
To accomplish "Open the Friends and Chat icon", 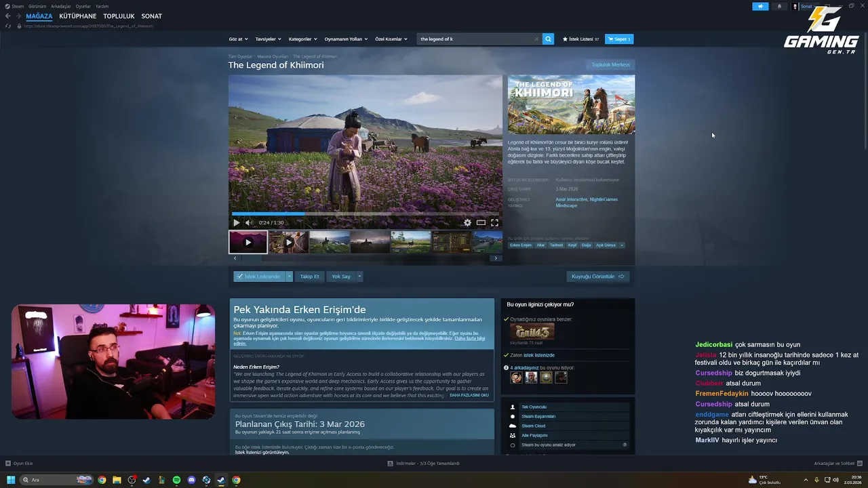I will click(859, 464).
